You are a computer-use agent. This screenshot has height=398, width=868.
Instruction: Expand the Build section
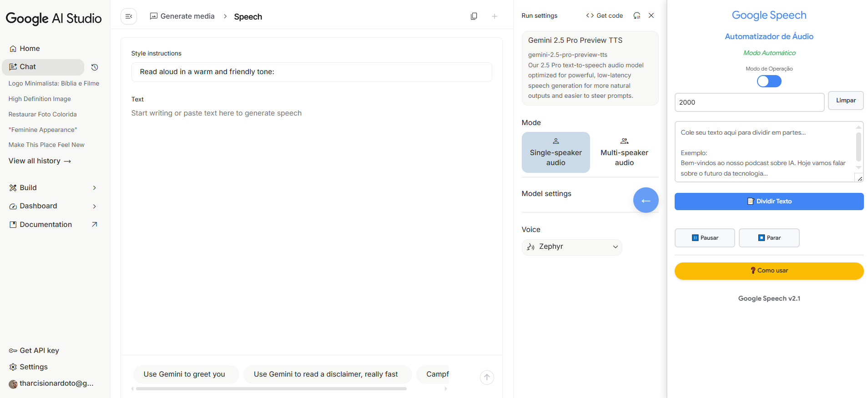click(x=54, y=188)
